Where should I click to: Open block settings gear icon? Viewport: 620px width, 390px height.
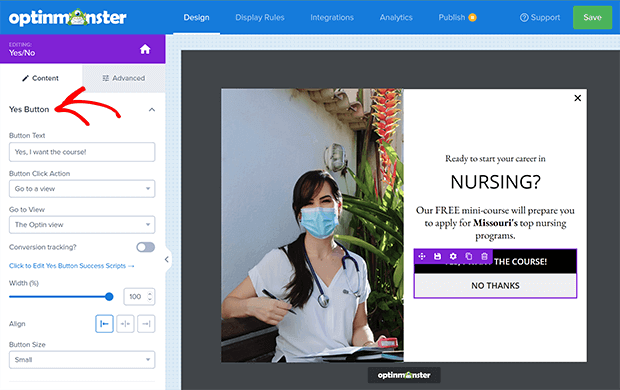click(x=453, y=256)
